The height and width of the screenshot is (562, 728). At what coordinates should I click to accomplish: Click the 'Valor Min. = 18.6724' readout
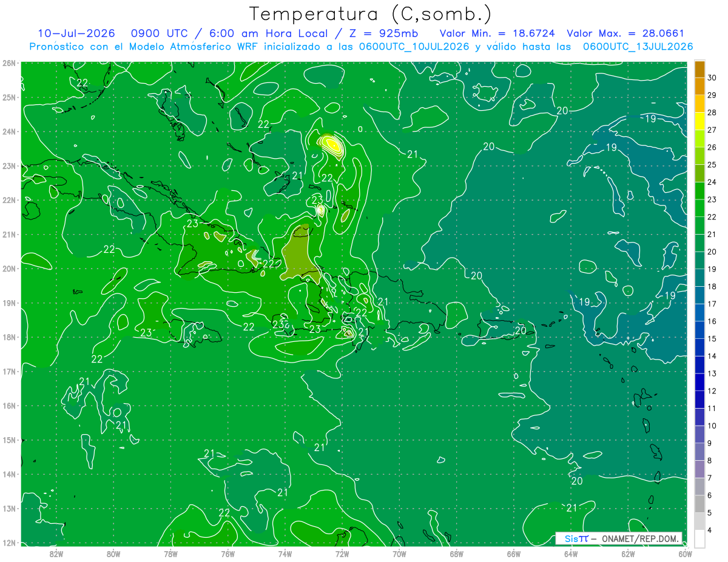[498, 33]
